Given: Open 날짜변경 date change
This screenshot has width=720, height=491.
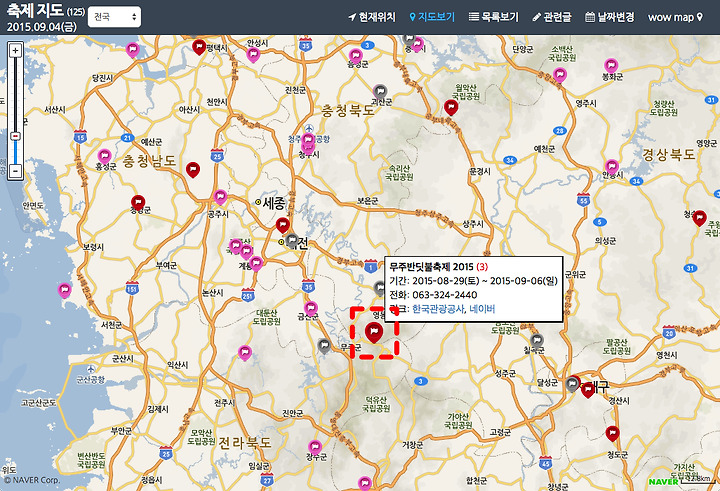Looking at the screenshot, I should (x=610, y=17).
